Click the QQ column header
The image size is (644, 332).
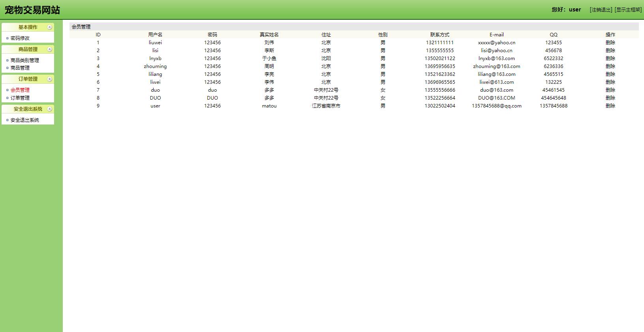(554, 35)
